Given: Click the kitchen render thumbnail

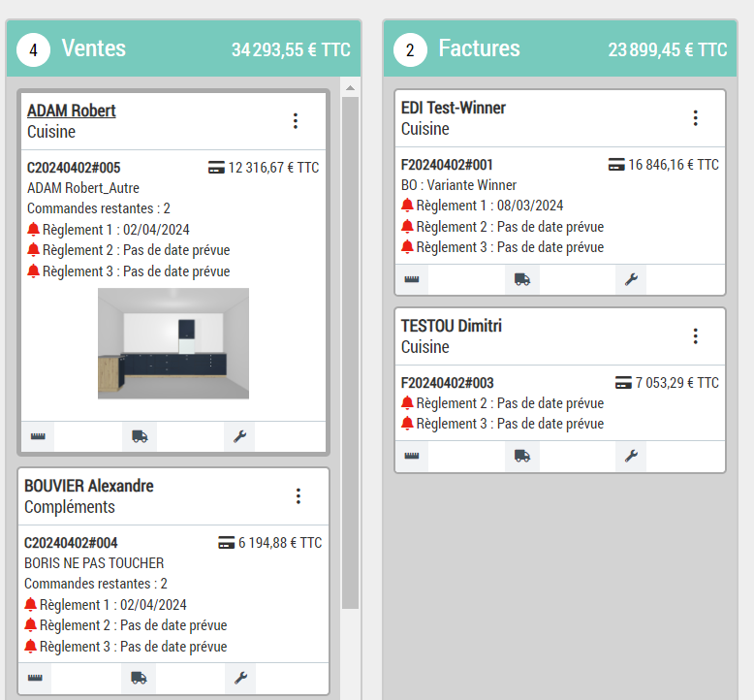Looking at the screenshot, I should point(173,343).
